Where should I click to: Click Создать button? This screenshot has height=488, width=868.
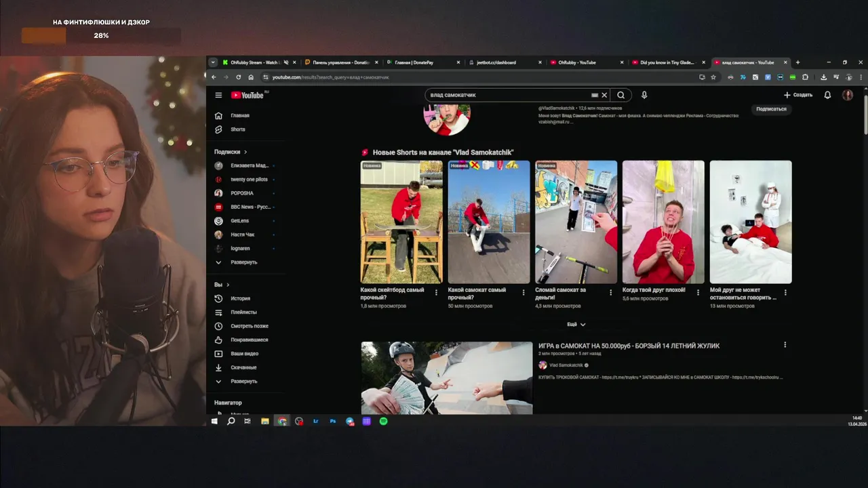[798, 95]
